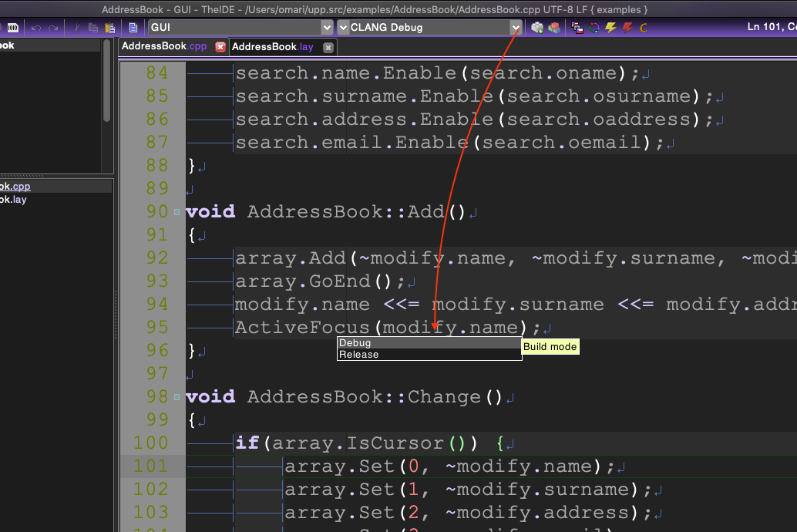797x532 pixels.
Task: Click the Undo arrow in the toolbar
Action: tap(35, 28)
